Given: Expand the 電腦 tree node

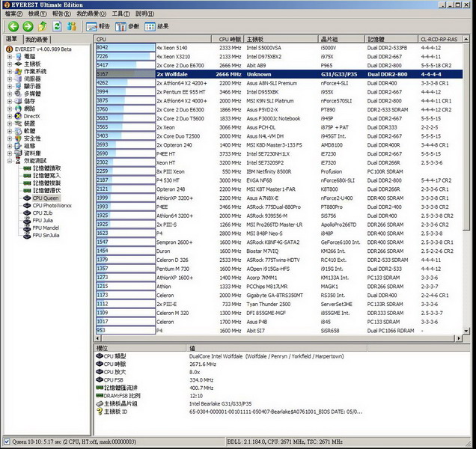Looking at the screenshot, I should pyautogui.click(x=10, y=56).
